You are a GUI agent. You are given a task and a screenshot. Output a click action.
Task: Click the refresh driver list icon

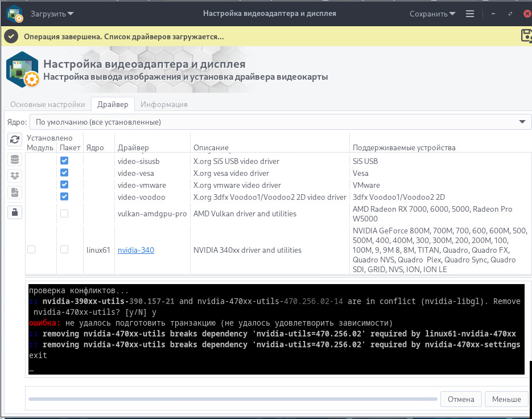click(x=15, y=139)
